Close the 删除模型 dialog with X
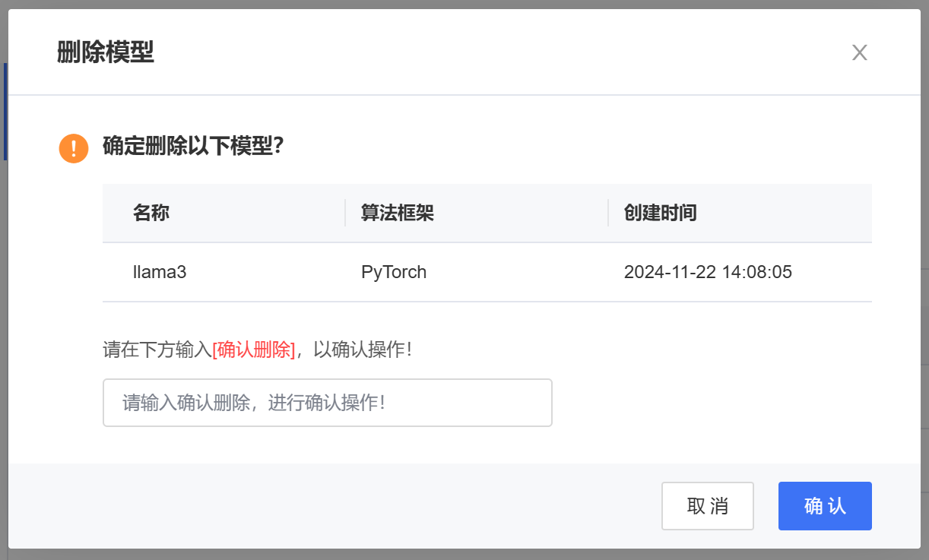Screen dimensions: 929x560 859,52
